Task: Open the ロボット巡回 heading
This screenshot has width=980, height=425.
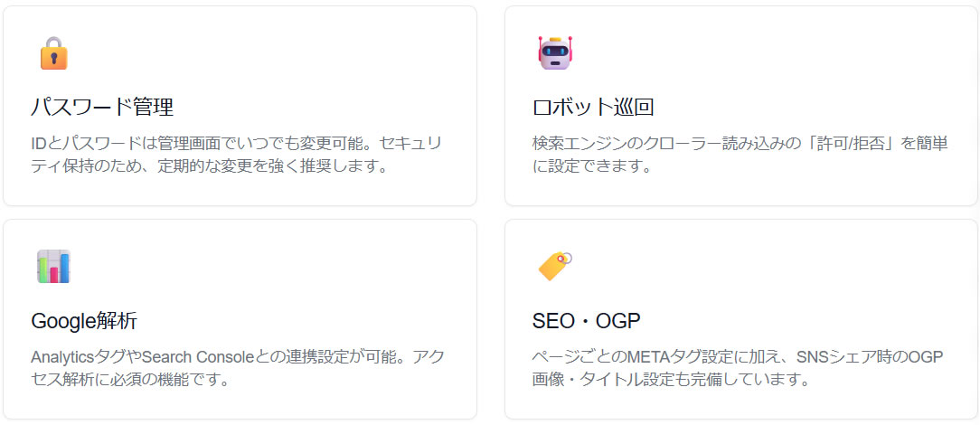Action: point(593,107)
